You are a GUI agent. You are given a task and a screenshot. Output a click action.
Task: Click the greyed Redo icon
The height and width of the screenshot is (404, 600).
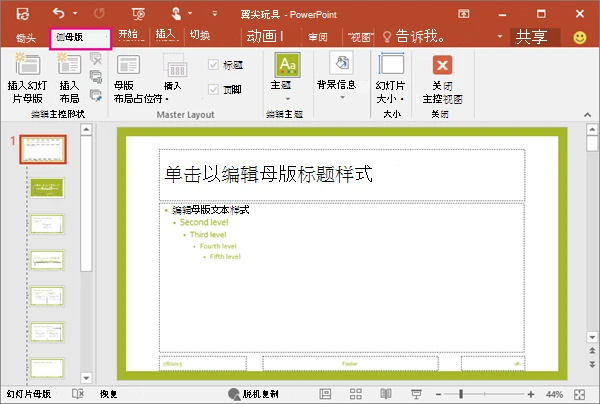[x=99, y=14]
